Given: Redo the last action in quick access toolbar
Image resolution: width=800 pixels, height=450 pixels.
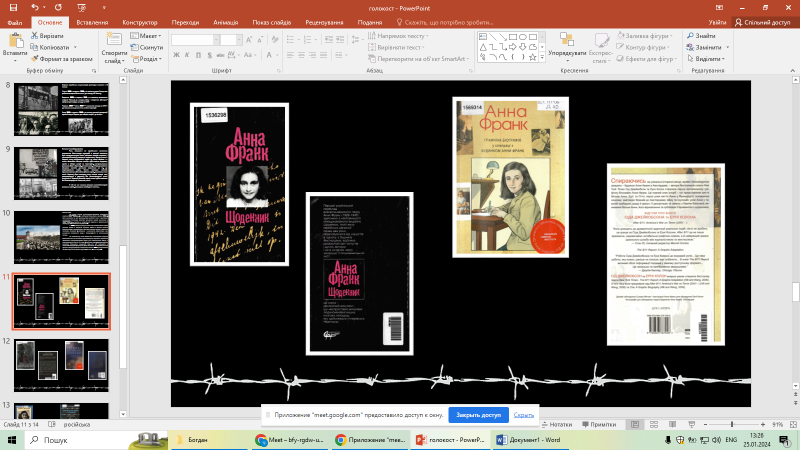Looking at the screenshot, I should [x=58, y=8].
